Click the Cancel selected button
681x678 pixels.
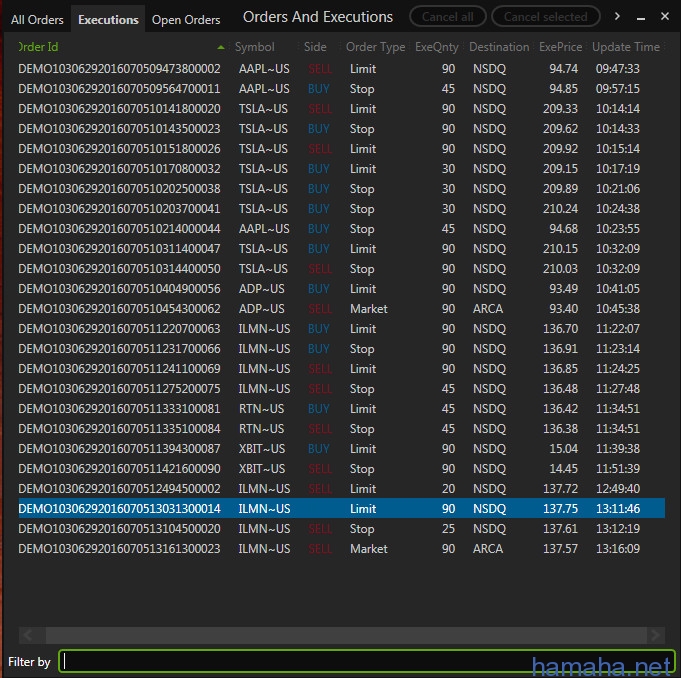click(x=545, y=17)
